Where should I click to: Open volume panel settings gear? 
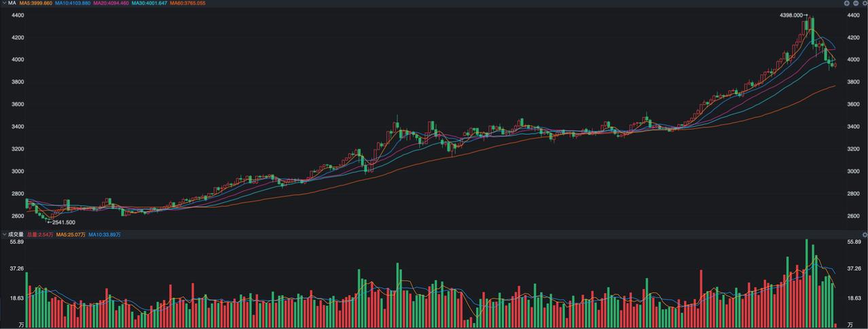[865, 235]
